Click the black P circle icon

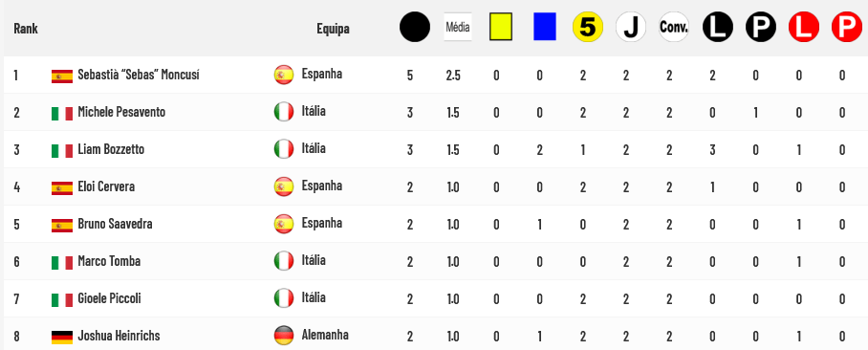point(761,27)
